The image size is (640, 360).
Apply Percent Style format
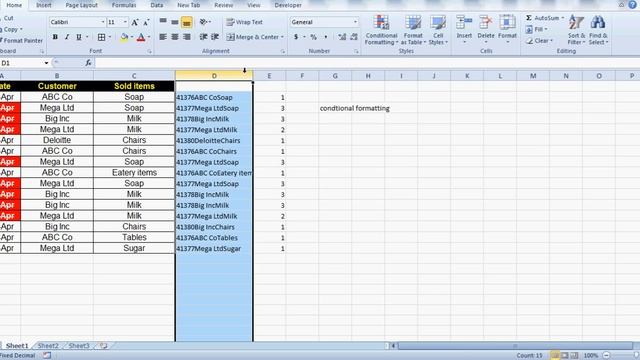(x=313, y=37)
